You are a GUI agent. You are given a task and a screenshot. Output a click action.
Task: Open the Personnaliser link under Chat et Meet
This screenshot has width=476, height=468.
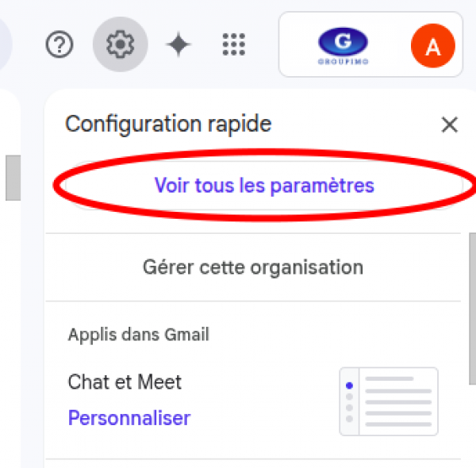[x=129, y=418]
